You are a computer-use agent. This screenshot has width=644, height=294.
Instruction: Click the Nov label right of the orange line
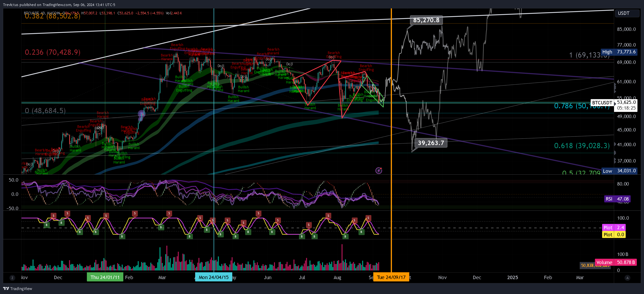pos(442,277)
